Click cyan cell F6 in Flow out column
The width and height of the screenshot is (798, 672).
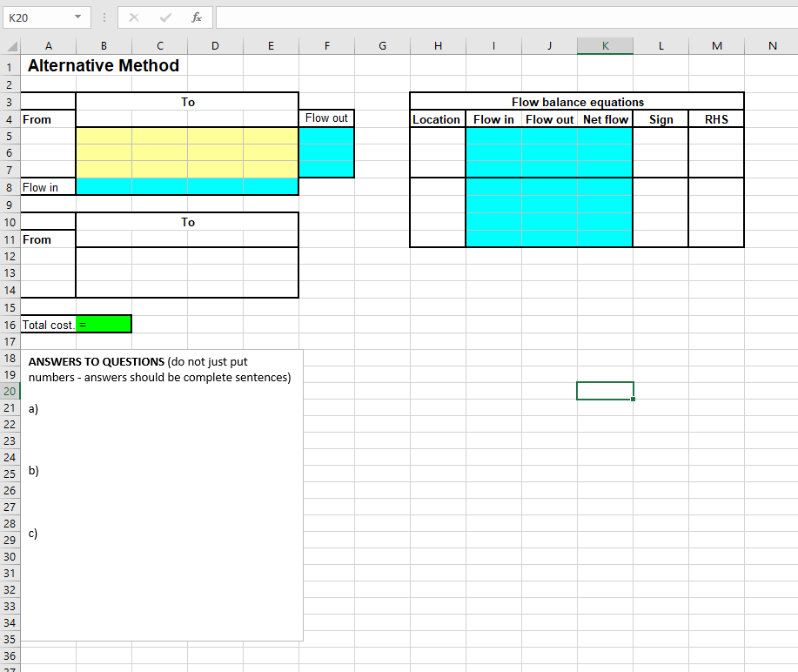click(326, 152)
